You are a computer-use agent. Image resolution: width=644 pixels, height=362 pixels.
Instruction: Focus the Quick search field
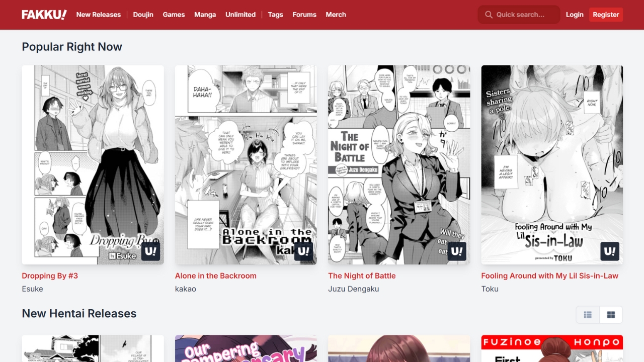coord(519,15)
